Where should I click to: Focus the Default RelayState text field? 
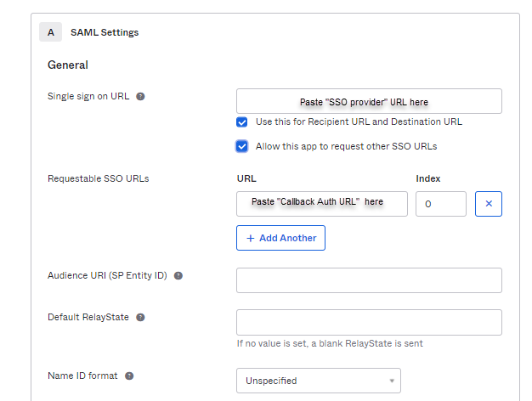pyautogui.click(x=369, y=322)
